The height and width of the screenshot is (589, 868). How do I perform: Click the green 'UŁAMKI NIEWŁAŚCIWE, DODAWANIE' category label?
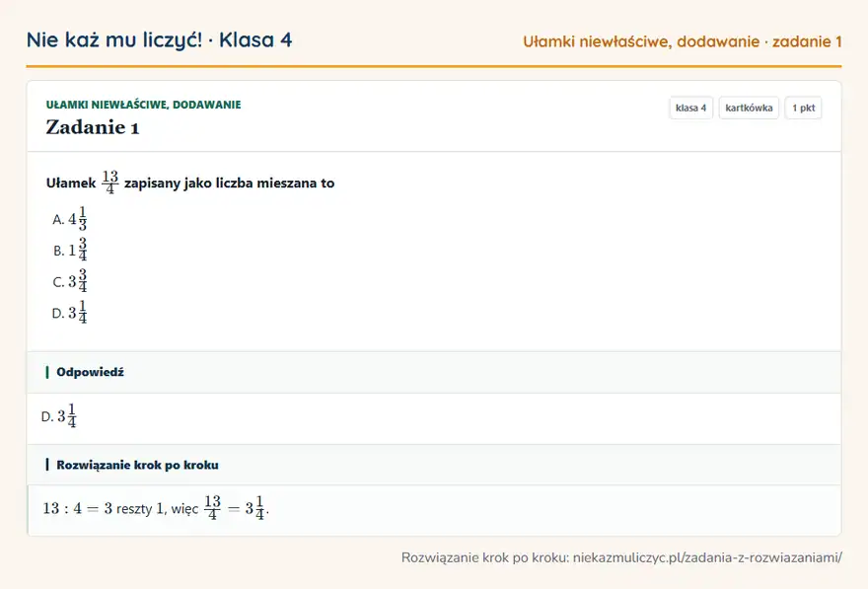pyautogui.click(x=143, y=105)
